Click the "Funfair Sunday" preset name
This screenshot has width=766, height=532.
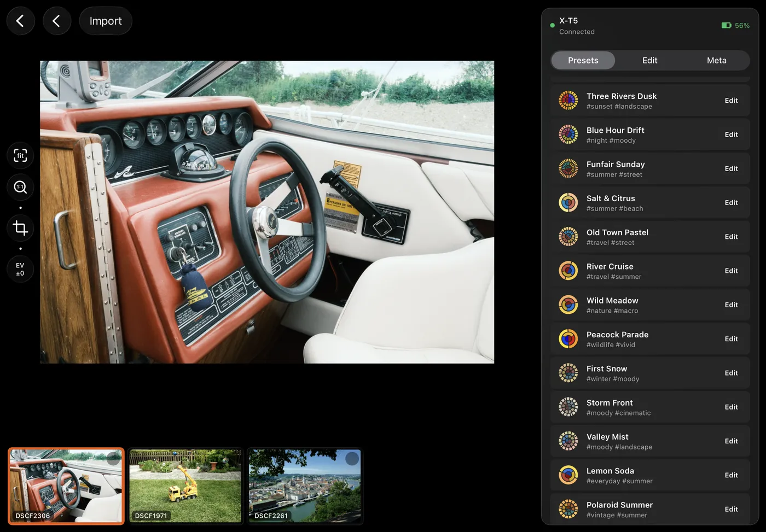[x=616, y=164]
